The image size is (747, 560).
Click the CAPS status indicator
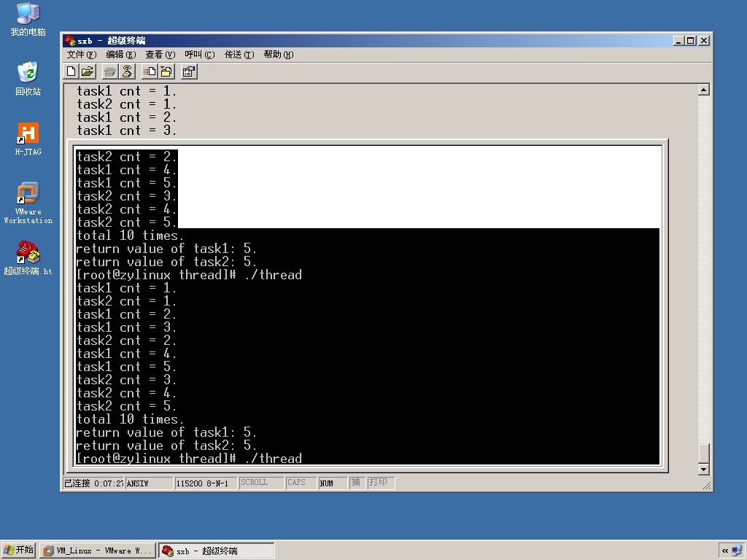click(301, 483)
